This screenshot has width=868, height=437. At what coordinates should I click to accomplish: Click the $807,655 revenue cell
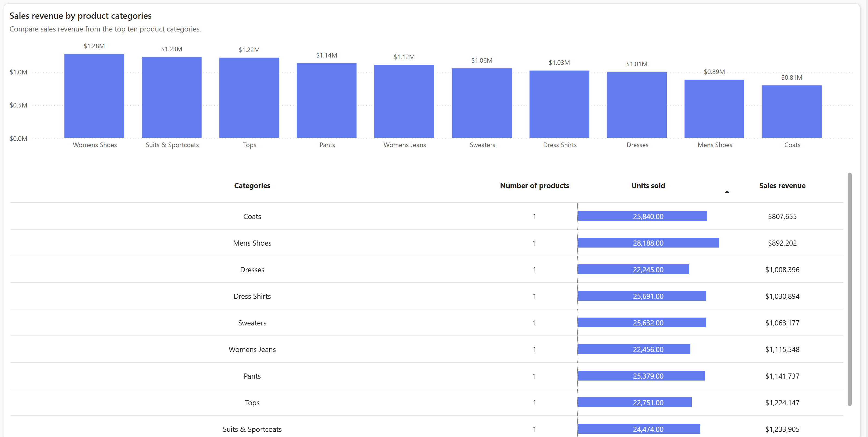point(782,217)
